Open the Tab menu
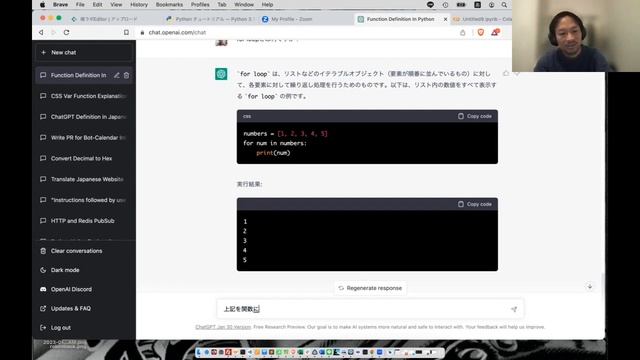Screen dimensions: 640x360 tap(222, 5)
